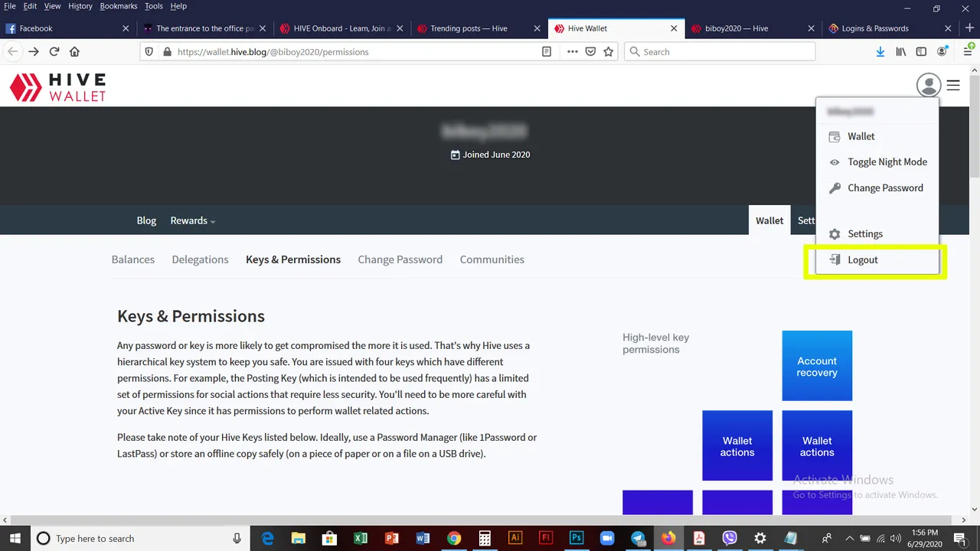Go to the Blog link
This screenshot has height=551, width=980.
coord(146,220)
